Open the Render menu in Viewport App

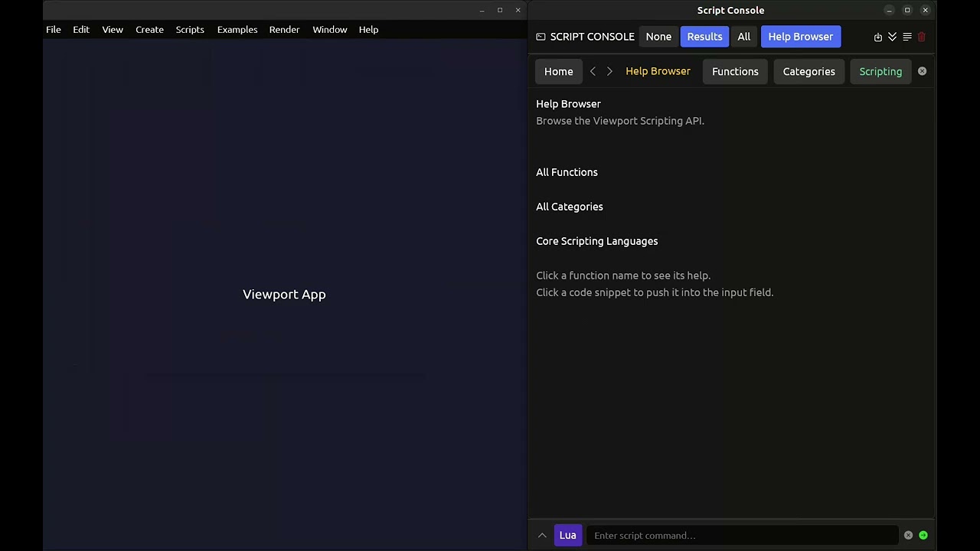click(x=284, y=29)
